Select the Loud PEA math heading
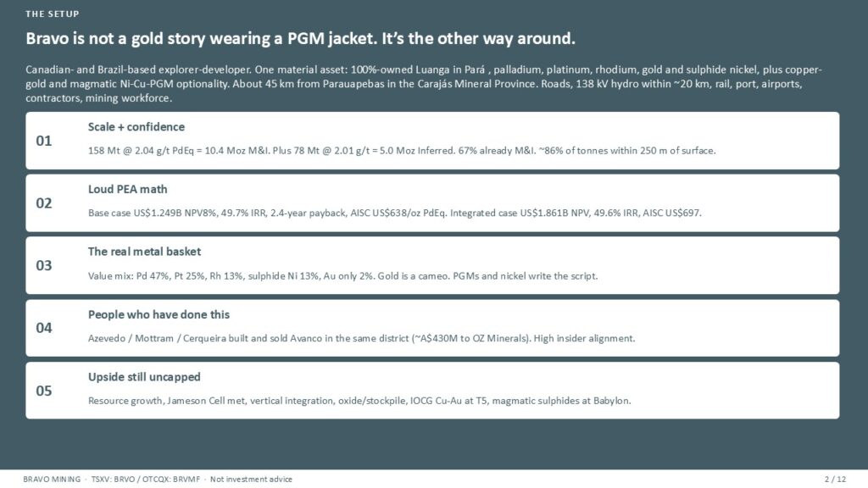 [127, 189]
